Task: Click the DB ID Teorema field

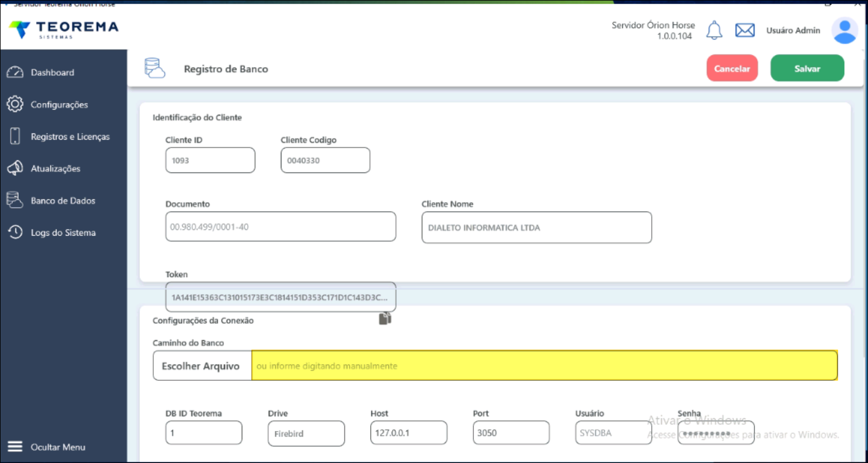Action: pos(203,433)
